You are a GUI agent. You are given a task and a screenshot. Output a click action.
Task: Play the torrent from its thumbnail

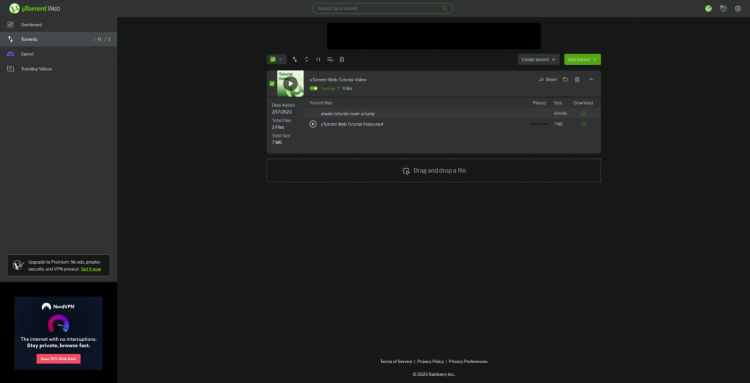290,84
